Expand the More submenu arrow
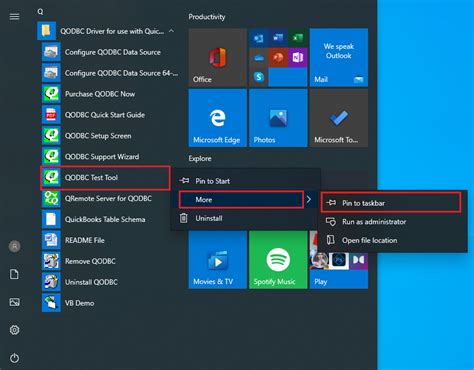 [x=309, y=199]
